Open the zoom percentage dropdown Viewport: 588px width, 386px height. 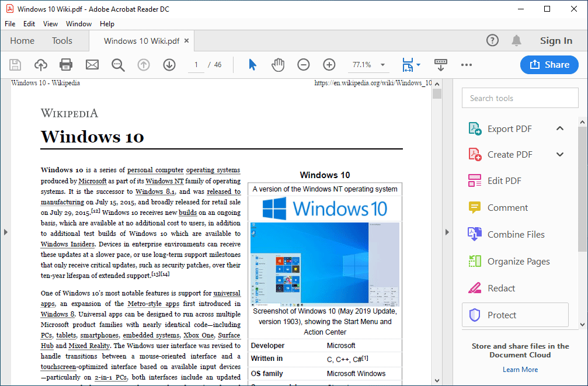click(x=382, y=65)
